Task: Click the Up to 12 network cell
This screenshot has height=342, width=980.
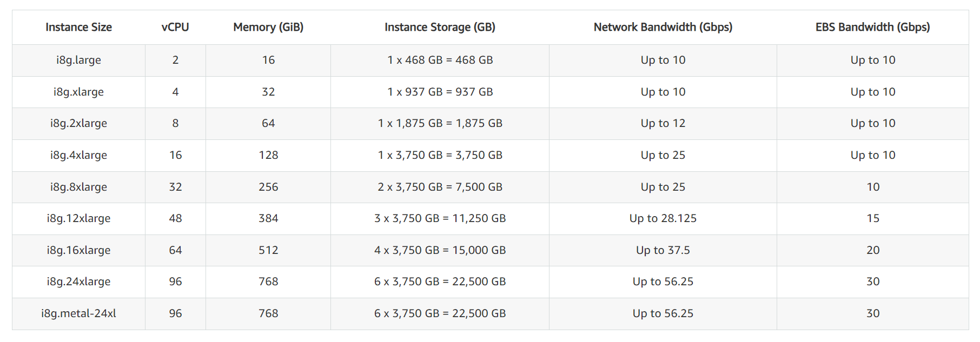Action: pyautogui.click(x=663, y=123)
